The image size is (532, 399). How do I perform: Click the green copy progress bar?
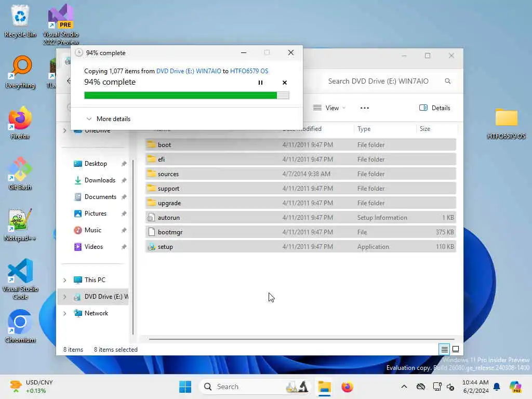(x=187, y=96)
